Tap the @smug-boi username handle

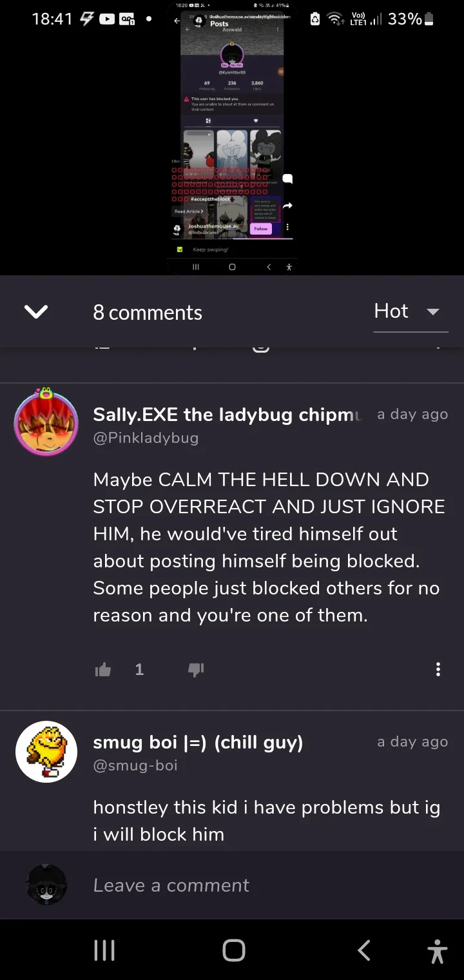point(135,765)
